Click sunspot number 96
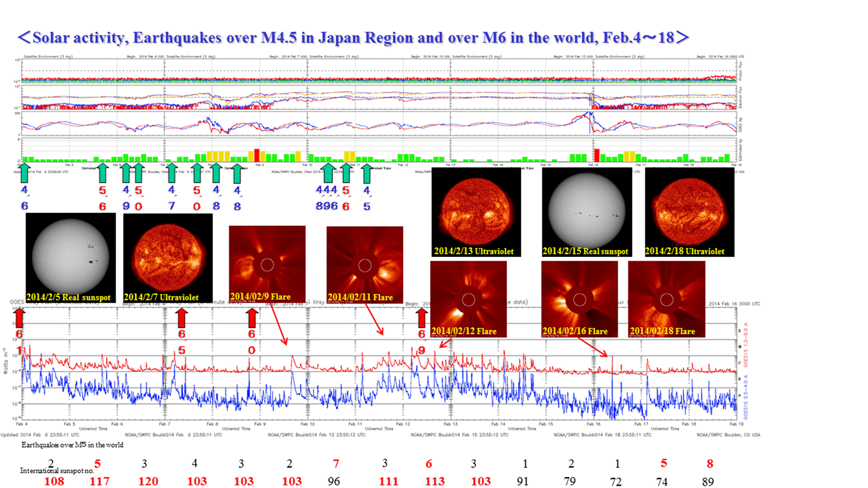 [334, 481]
